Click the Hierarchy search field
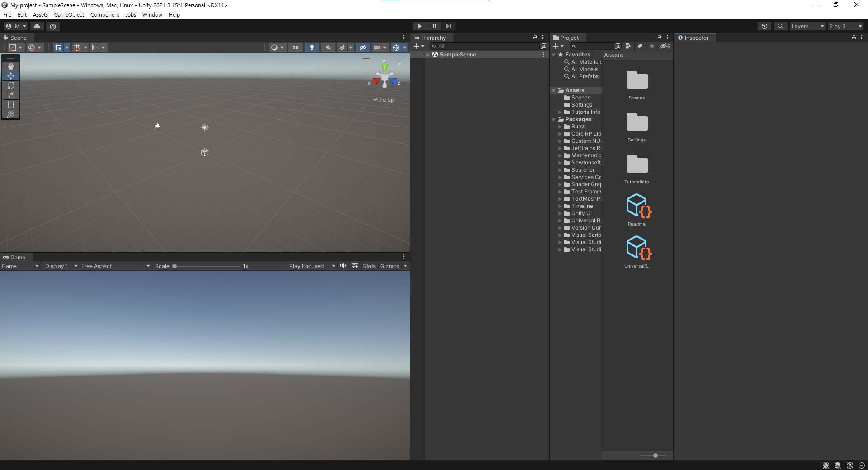This screenshot has width=868, height=470. [x=485, y=46]
